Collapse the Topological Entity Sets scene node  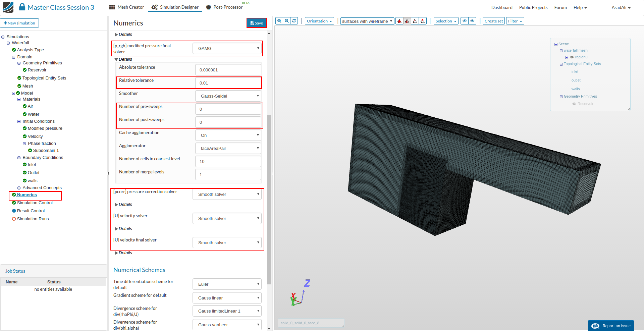pos(561,64)
